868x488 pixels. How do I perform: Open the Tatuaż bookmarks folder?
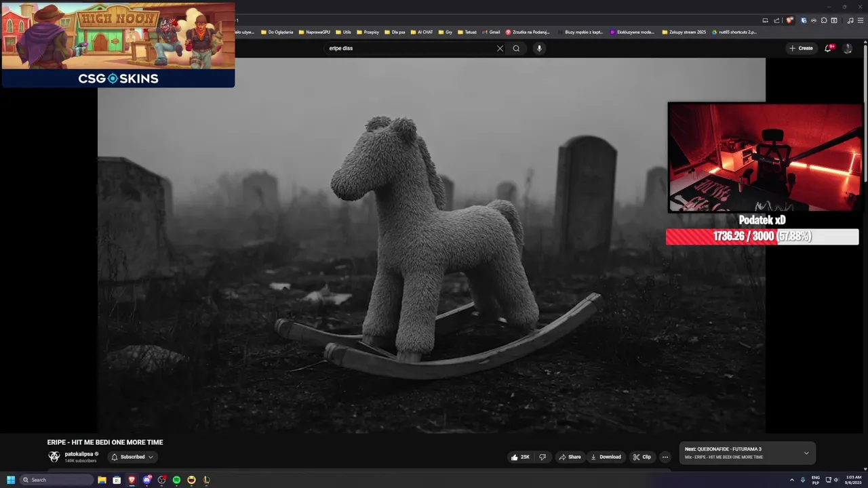coord(467,32)
